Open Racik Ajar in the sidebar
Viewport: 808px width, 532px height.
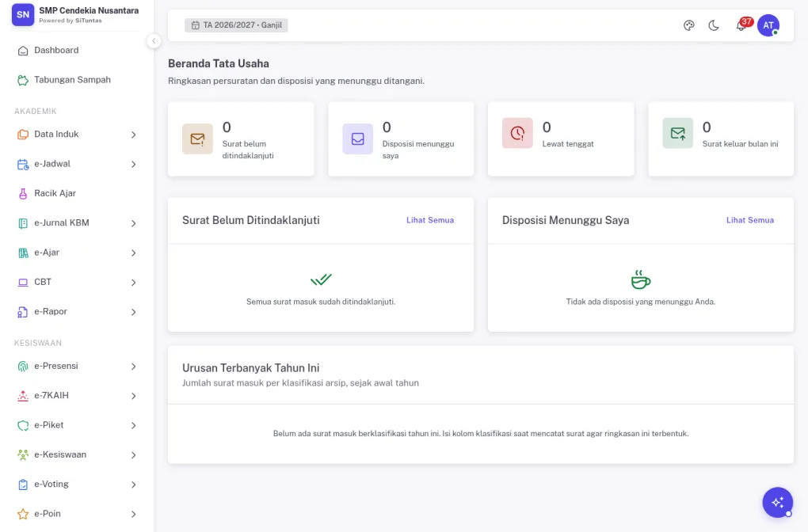pyautogui.click(x=77, y=194)
